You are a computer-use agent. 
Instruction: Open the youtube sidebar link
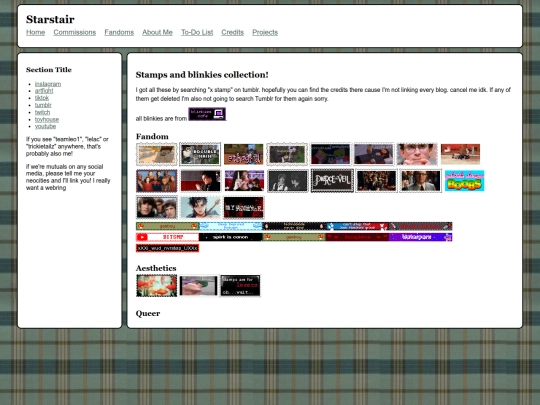click(45, 126)
